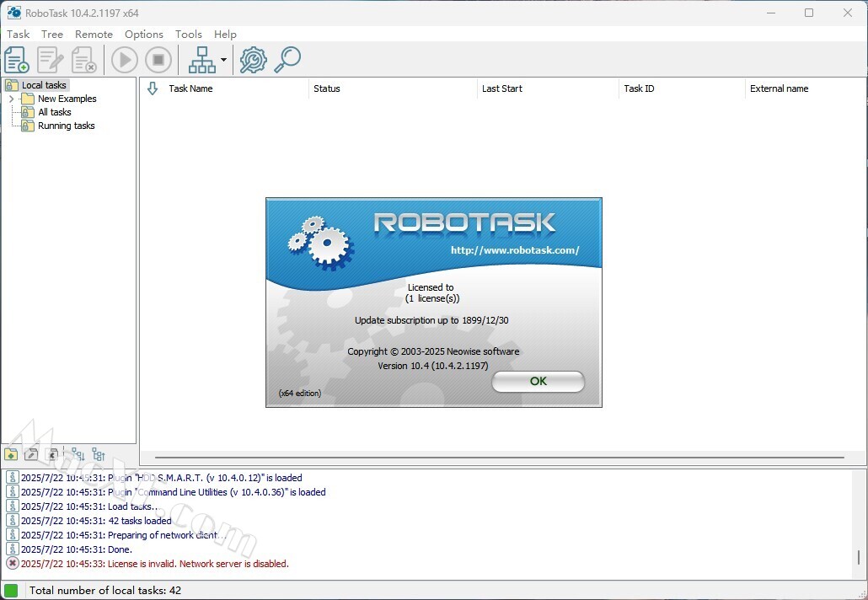Click the edit folder icon below tree
Screen dimensions: 868x600
[31, 454]
